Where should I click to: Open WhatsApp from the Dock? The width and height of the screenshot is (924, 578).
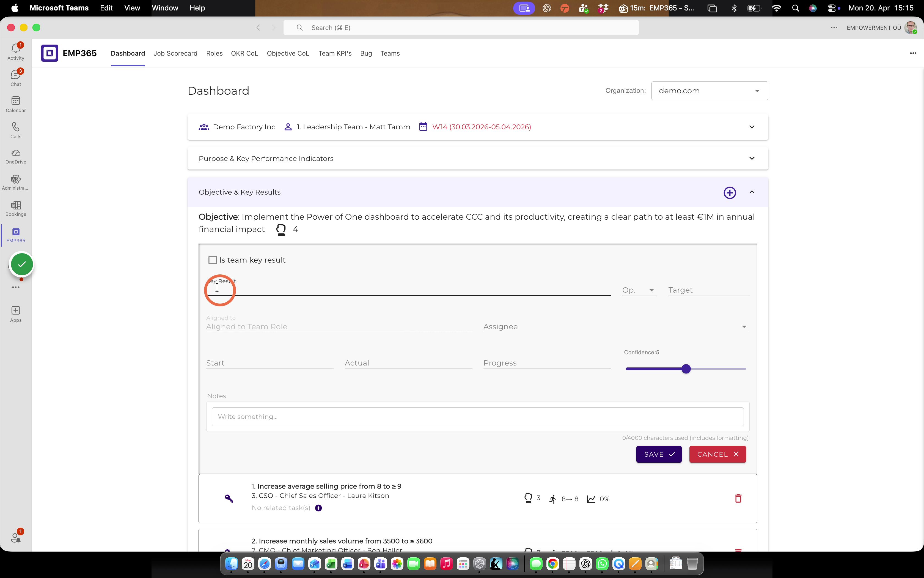[x=602, y=563]
